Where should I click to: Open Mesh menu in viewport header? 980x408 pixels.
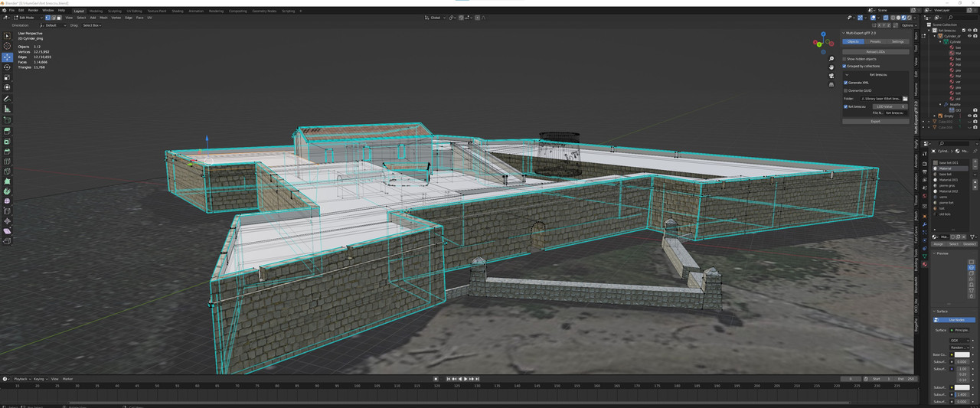click(103, 18)
